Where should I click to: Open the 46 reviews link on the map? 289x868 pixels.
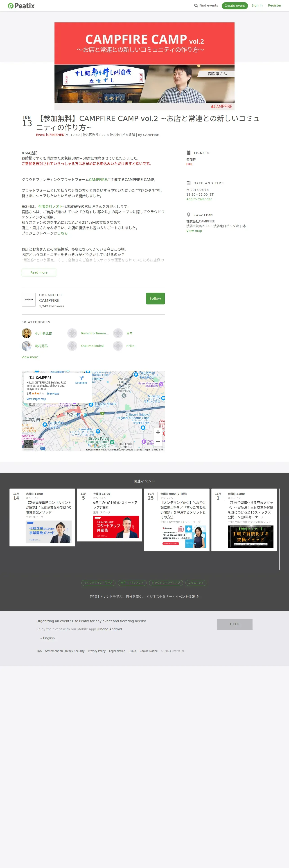click(x=53, y=394)
